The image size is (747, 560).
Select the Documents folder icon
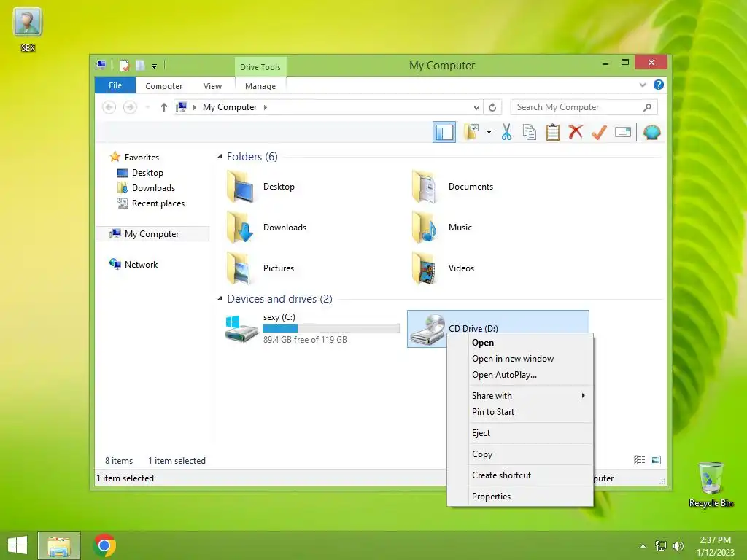425,187
